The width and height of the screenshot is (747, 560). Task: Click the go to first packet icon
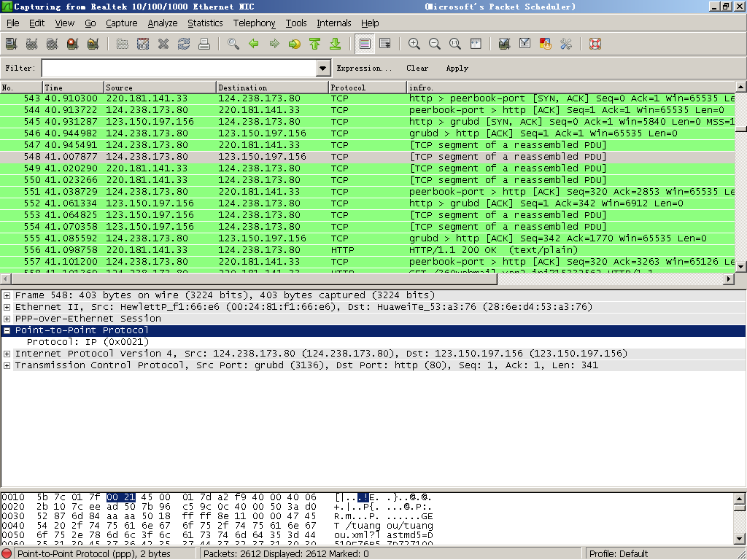(315, 44)
